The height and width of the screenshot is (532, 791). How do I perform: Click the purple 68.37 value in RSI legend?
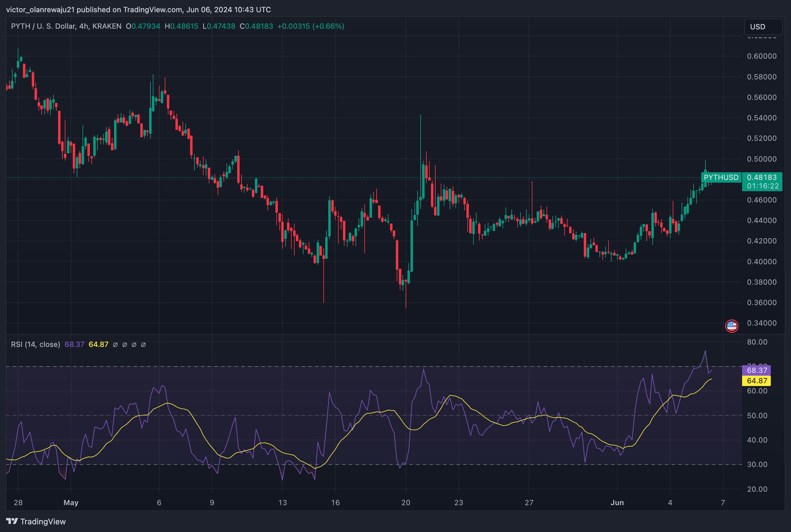tap(74, 344)
